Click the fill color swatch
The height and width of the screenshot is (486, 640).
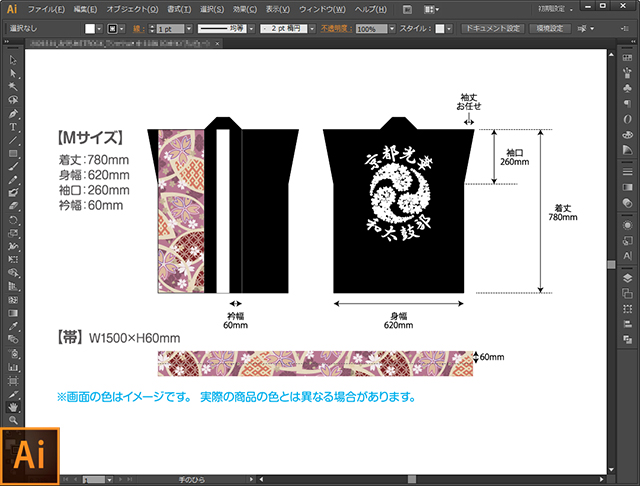point(90,29)
